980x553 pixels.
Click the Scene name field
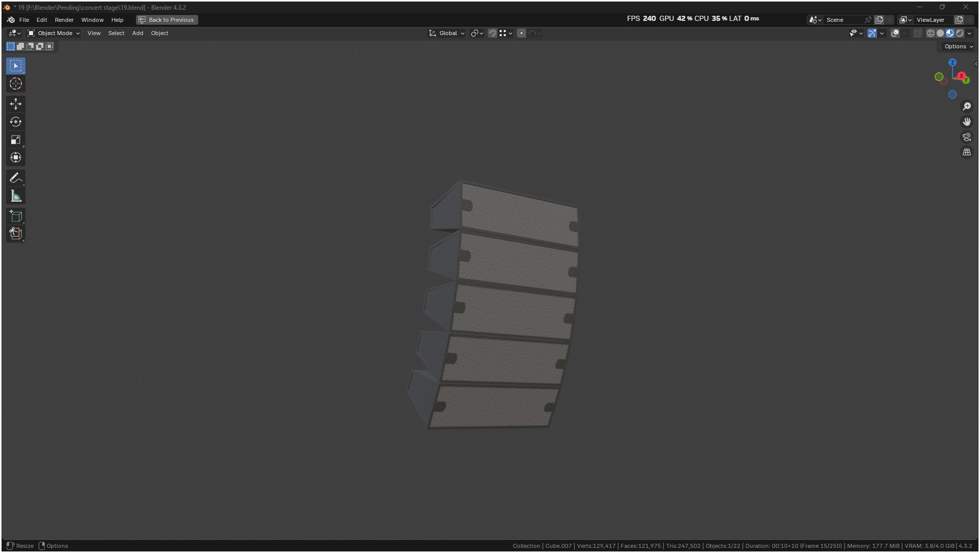[x=843, y=20]
